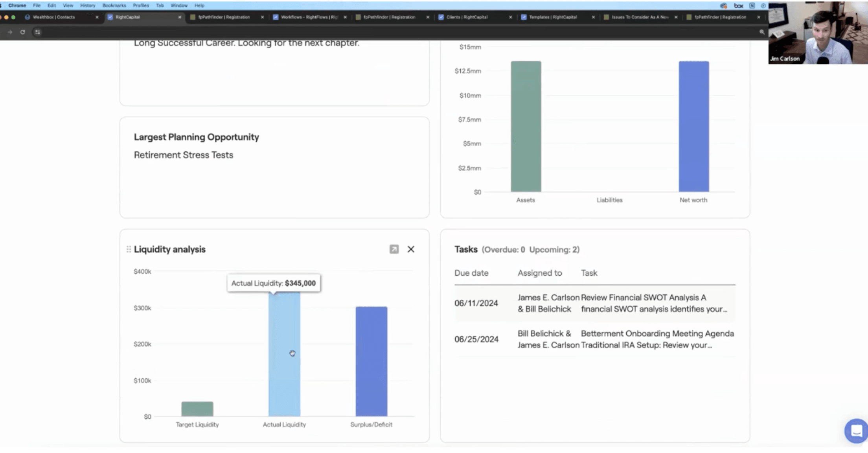Expand the Liquidity analysis widget to full view
The image size is (868, 453).
tap(394, 249)
